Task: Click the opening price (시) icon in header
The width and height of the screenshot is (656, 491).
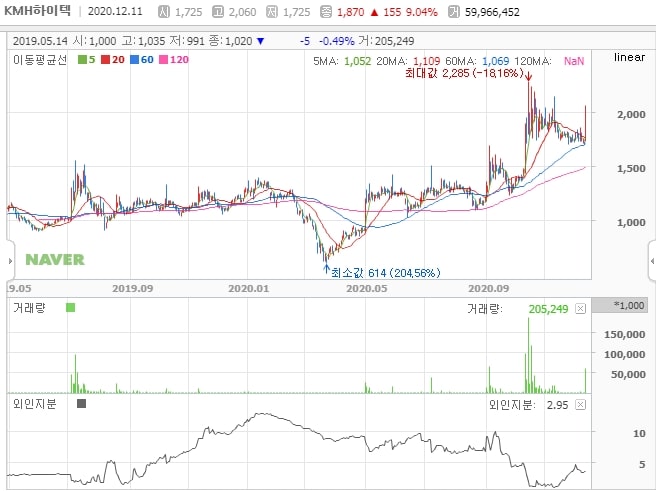Action: [x=164, y=12]
